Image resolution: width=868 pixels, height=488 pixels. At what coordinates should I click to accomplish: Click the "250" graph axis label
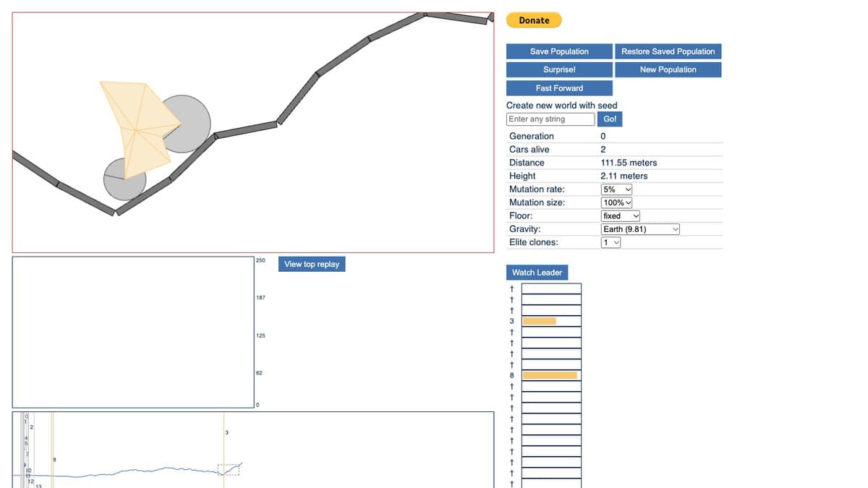click(x=260, y=260)
